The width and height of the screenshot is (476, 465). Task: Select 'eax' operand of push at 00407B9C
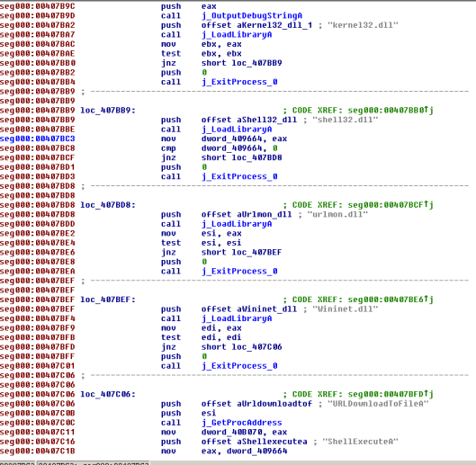(x=209, y=6)
